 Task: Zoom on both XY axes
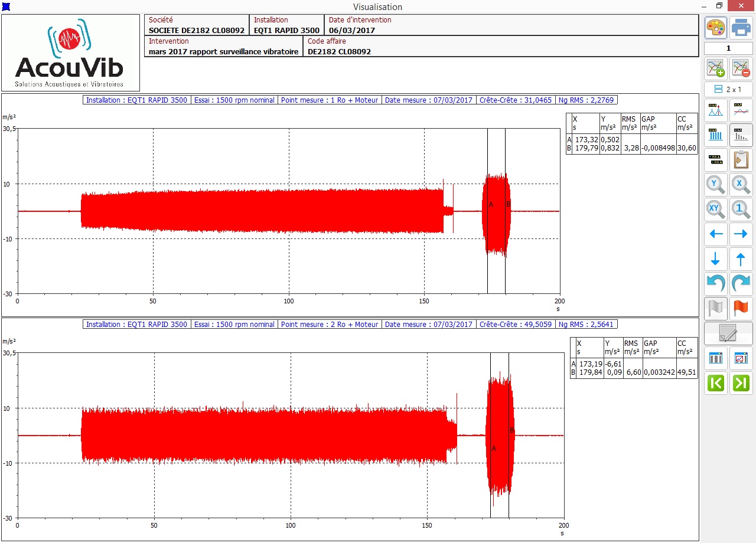716,209
